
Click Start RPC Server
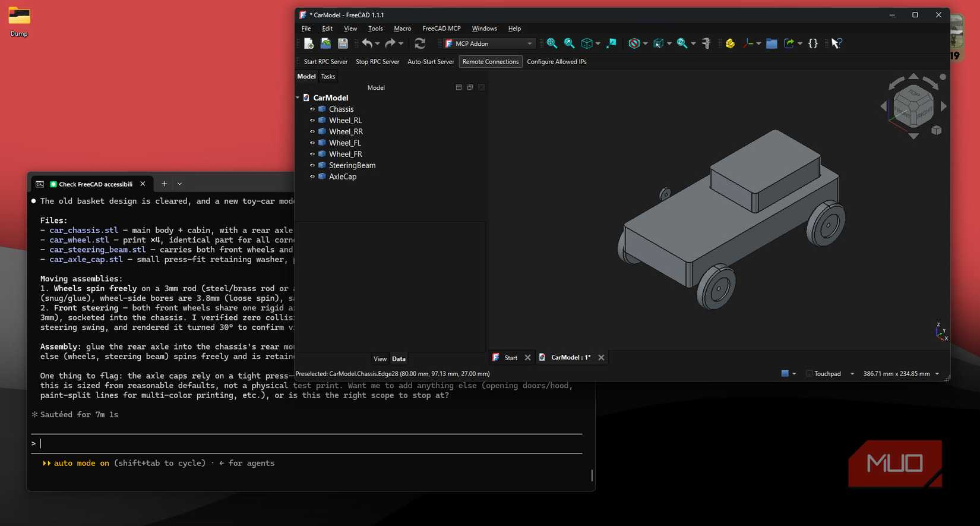pyautogui.click(x=325, y=62)
